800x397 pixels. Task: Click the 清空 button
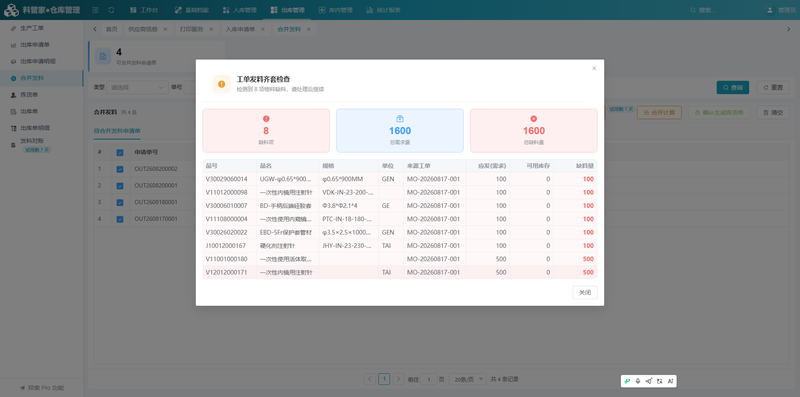(x=773, y=112)
